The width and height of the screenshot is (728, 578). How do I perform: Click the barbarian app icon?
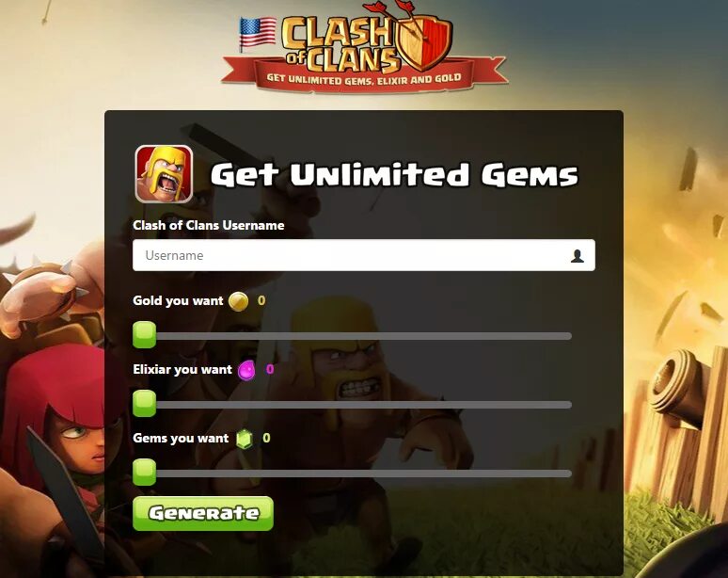tap(164, 174)
